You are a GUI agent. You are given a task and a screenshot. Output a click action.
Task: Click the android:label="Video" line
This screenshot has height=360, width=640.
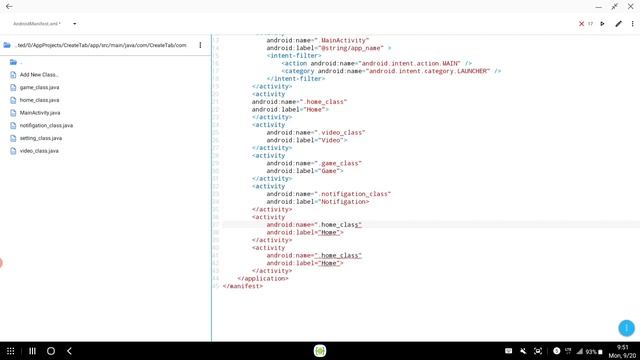[307, 140]
